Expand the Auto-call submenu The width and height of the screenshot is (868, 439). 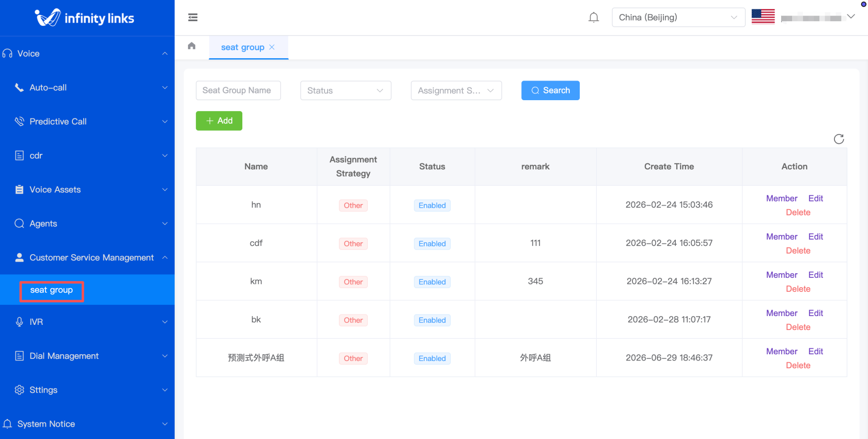coord(165,88)
